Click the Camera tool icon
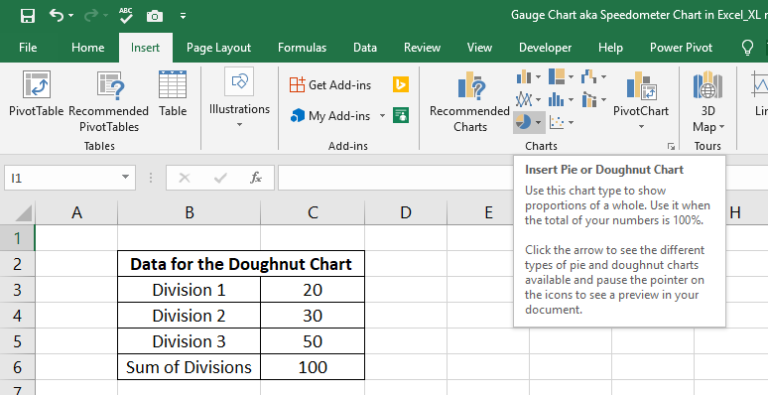This screenshot has width=768, height=395. [155, 16]
